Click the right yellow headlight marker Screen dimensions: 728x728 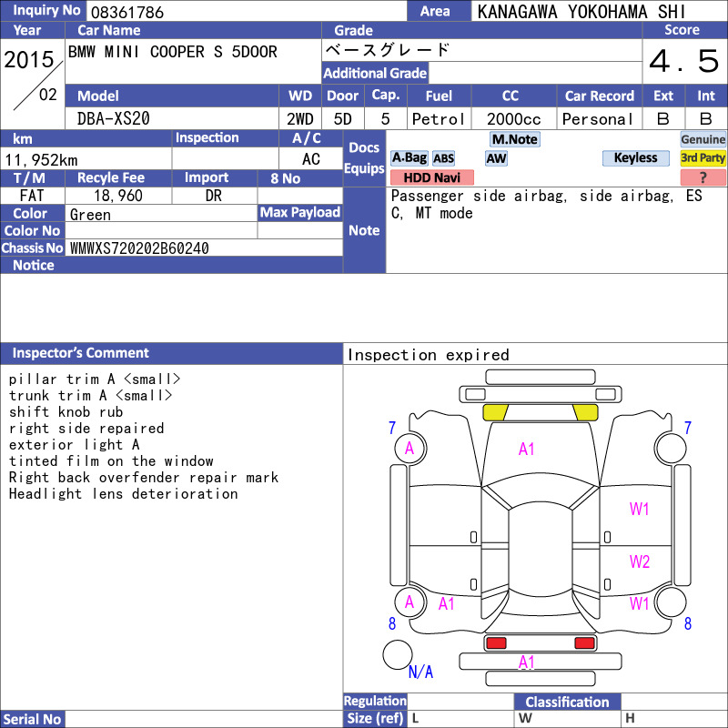click(x=585, y=412)
